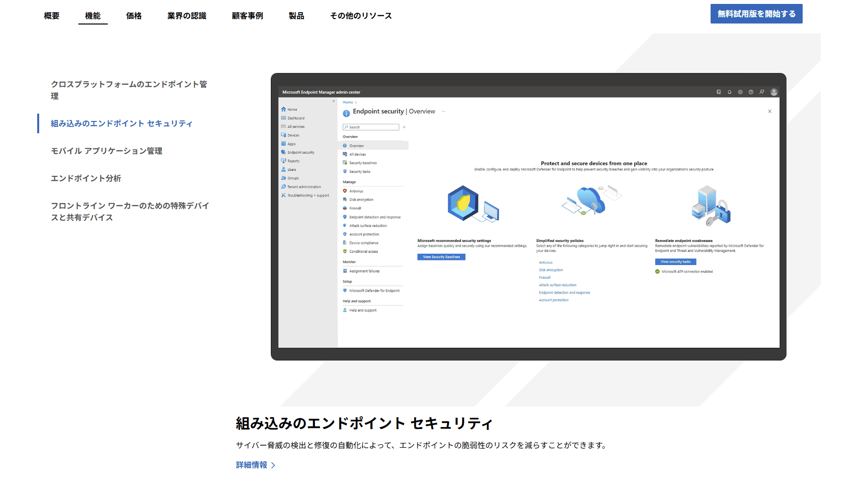Image resolution: width=858 pixels, height=504 pixels.
Task: Select the highlighted Overview item in submenu
Action: (373, 145)
